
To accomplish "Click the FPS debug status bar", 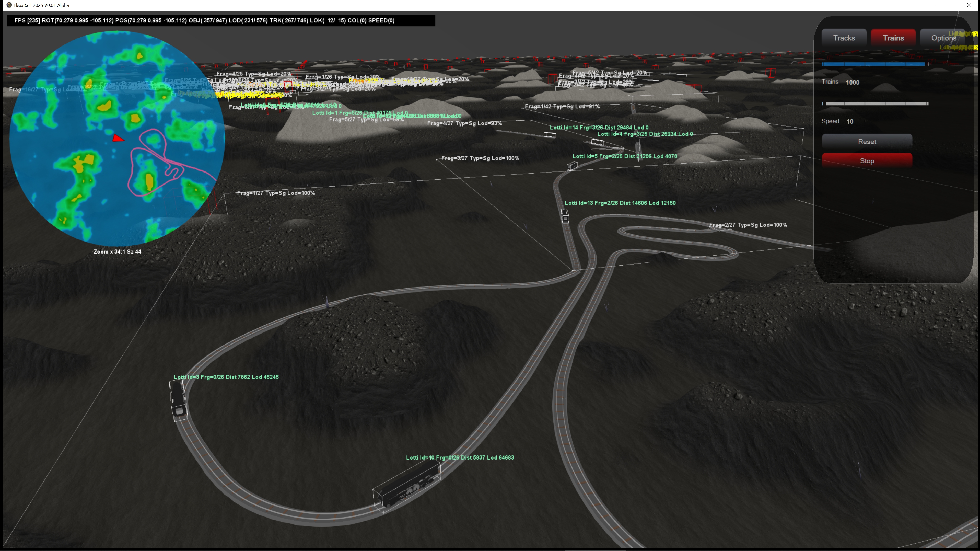I will [x=221, y=20].
